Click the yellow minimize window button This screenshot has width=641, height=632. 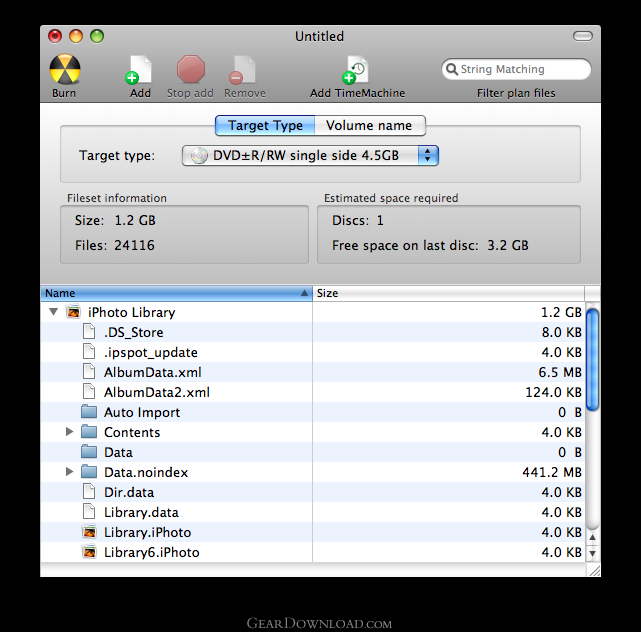pyautogui.click(x=76, y=36)
